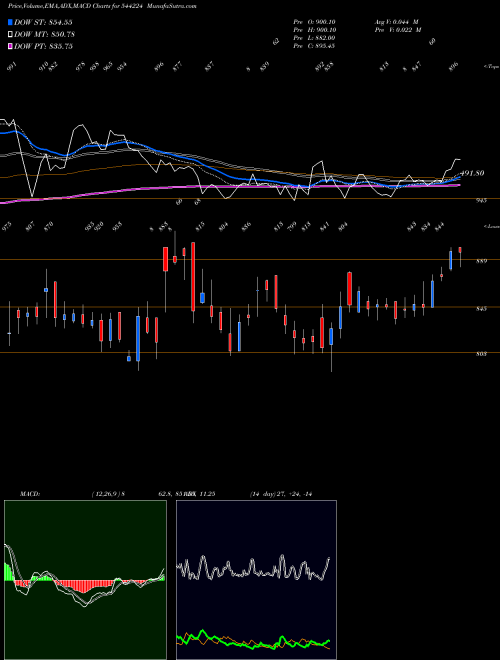
Task: Click the 803 price level label
Action: click(481, 354)
